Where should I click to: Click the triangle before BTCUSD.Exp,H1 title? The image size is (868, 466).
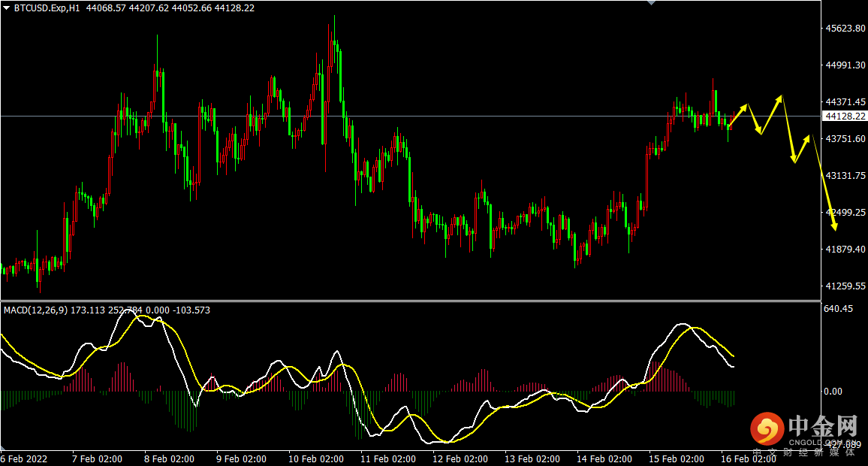(x=6, y=8)
